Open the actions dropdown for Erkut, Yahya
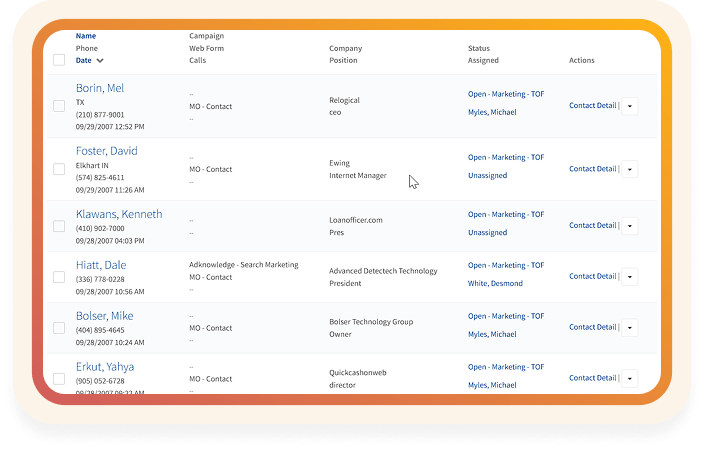The height and width of the screenshot is (450, 704). pos(629,379)
